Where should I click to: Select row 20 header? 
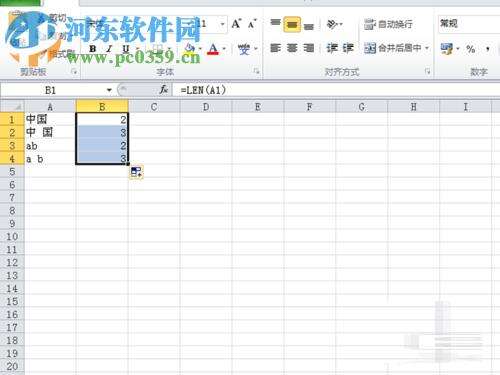coord(12,366)
